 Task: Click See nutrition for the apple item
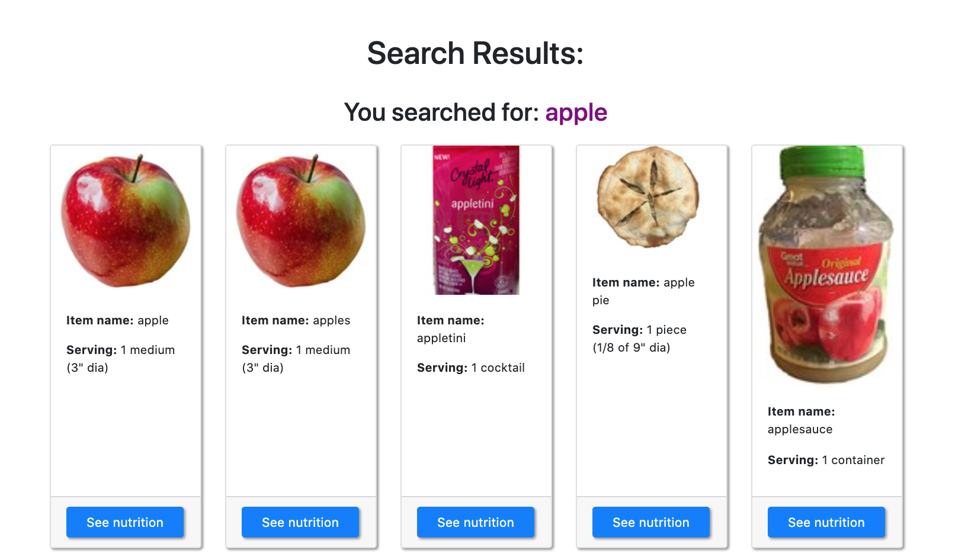tap(124, 522)
